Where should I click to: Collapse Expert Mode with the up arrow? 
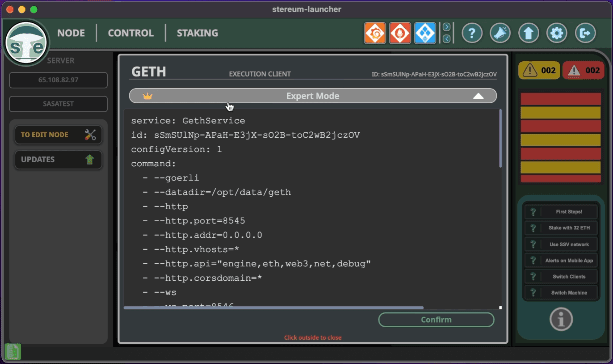coord(478,96)
